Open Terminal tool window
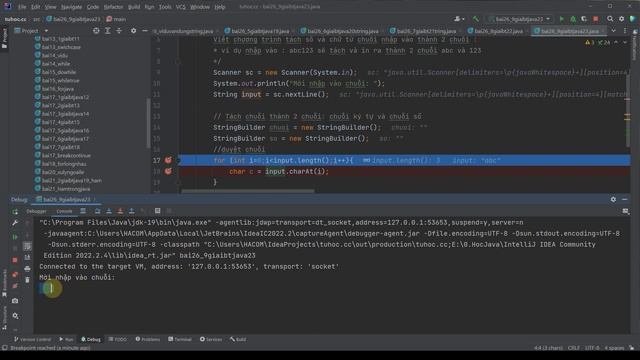 coord(180,339)
